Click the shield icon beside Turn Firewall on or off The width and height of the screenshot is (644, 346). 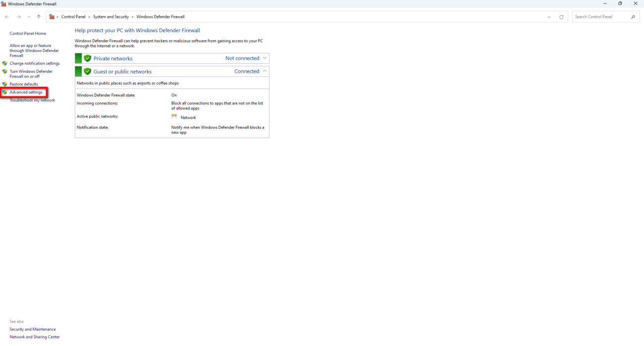pos(5,71)
